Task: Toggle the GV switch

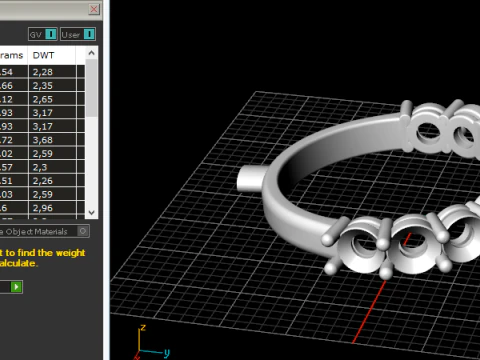Action: (x=51, y=34)
